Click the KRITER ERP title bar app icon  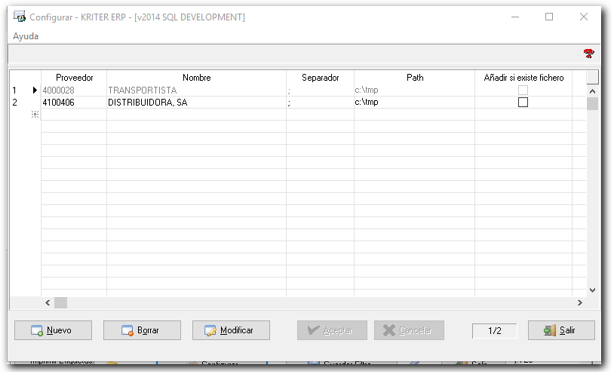point(20,16)
